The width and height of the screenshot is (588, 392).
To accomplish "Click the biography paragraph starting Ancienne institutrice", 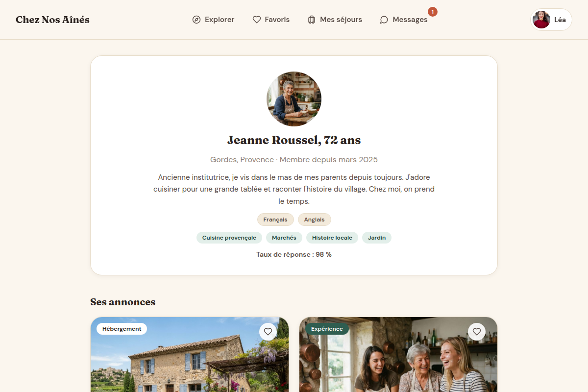I will coord(294,189).
